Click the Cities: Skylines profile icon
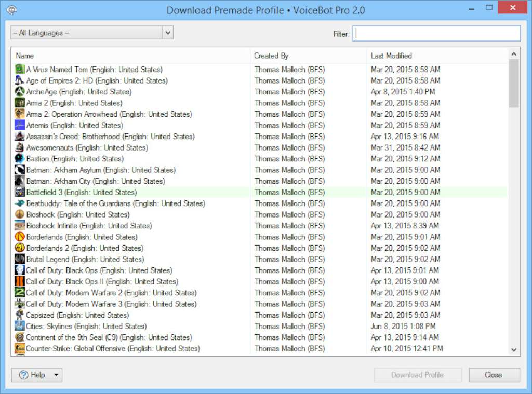This screenshot has height=394, width=532. pyautogui.click(x=19, y=326)
